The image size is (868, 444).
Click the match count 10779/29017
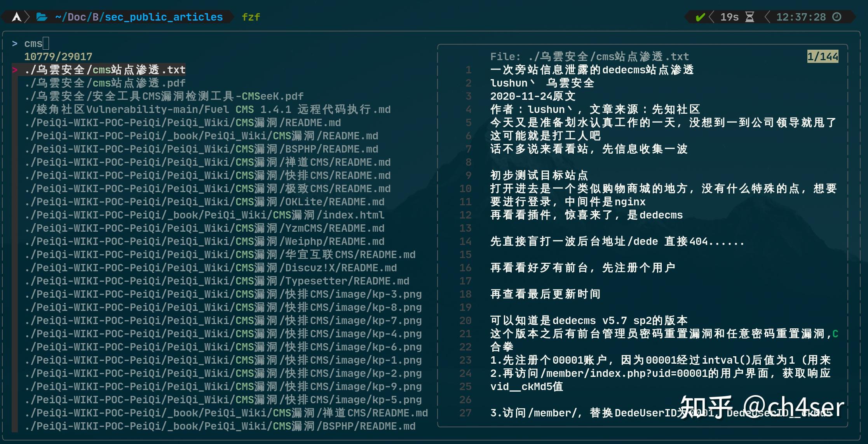58,57
